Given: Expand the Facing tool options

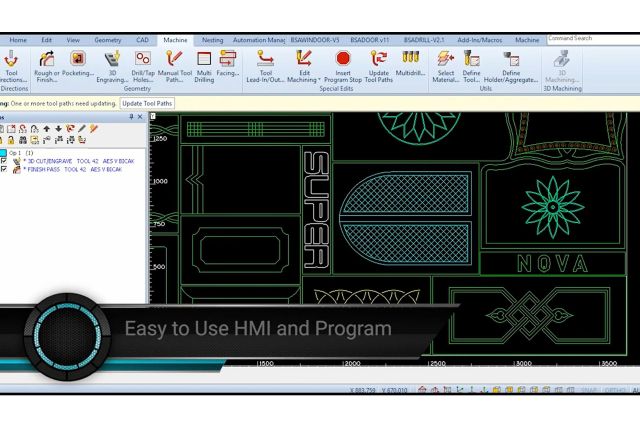Looking at the screenshot, I should point(228,64).
